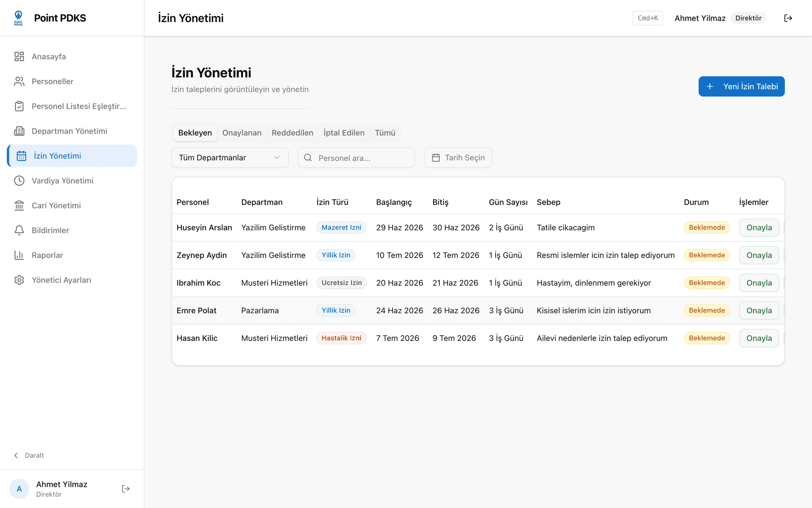Open Bildirimler menu item
This screenshot has width=812, height=508.
(72, 230)
